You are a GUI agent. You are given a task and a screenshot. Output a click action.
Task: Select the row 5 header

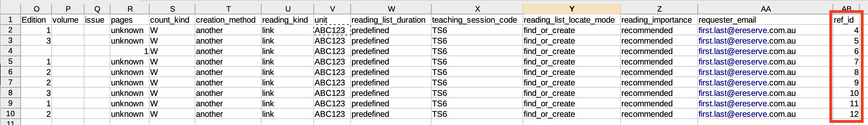pos(10,61)
